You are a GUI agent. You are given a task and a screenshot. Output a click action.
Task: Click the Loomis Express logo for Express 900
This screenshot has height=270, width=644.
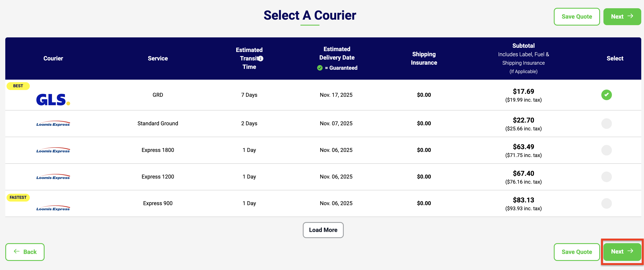click(53, 208)
